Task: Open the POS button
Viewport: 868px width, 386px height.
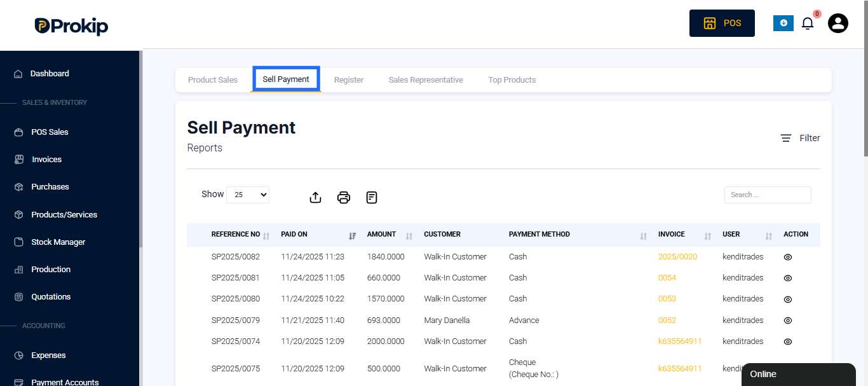Action: click(x=722, y=23)
